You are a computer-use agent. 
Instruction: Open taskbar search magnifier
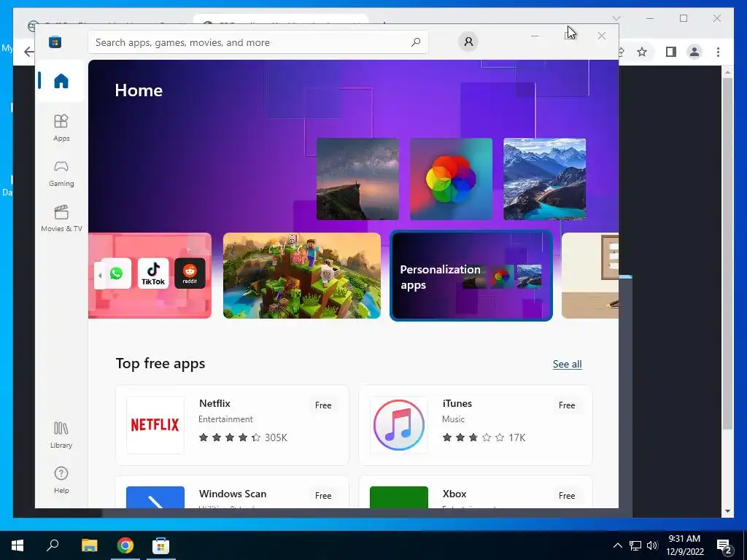point(53,545)
